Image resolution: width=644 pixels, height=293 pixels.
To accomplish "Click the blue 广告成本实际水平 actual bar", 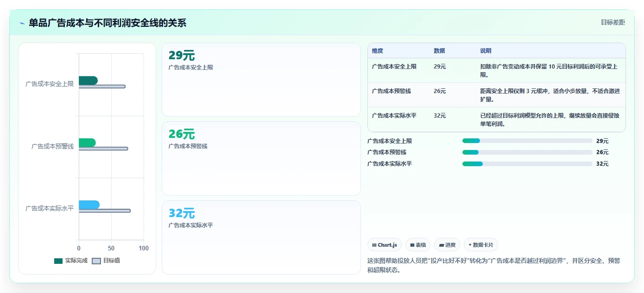I will (x=89, y=205).
